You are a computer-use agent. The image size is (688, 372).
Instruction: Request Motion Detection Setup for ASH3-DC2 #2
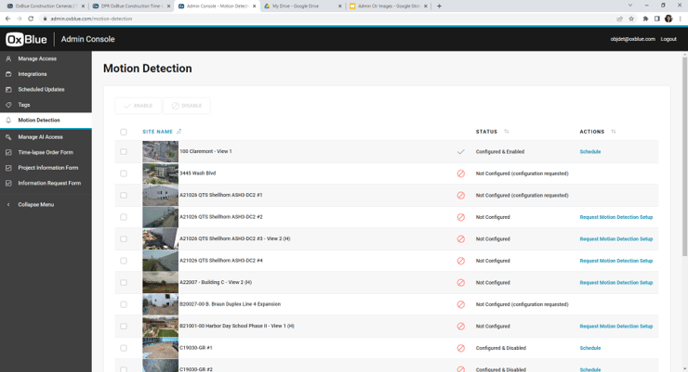pos(616,217)
